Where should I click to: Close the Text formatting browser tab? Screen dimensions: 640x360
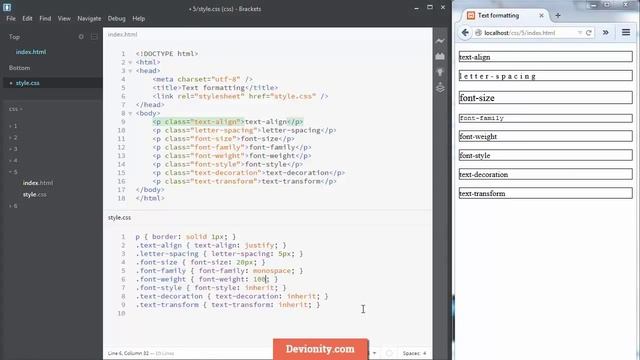tap(541, 16)
